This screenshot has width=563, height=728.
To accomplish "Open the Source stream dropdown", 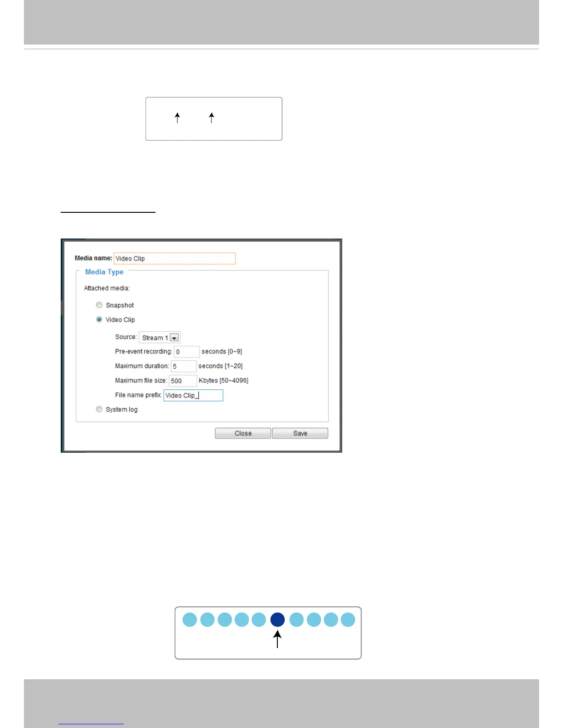I will coord(160,337).
